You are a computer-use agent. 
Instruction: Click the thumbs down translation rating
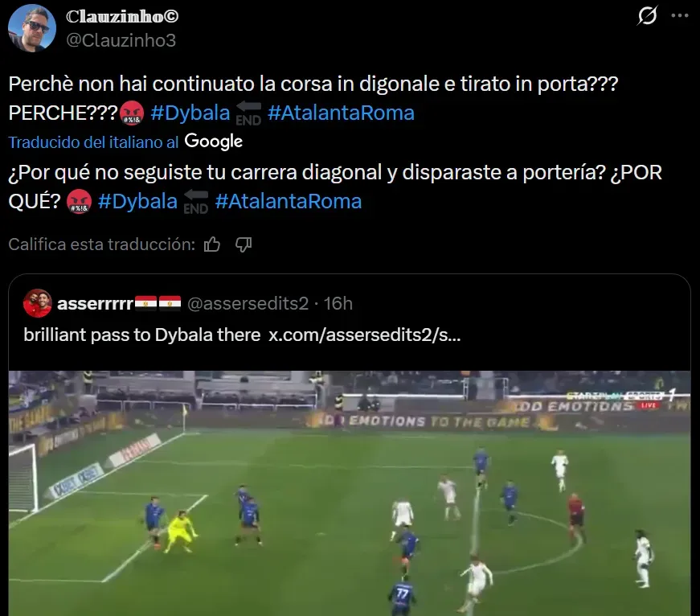point(244,244)
